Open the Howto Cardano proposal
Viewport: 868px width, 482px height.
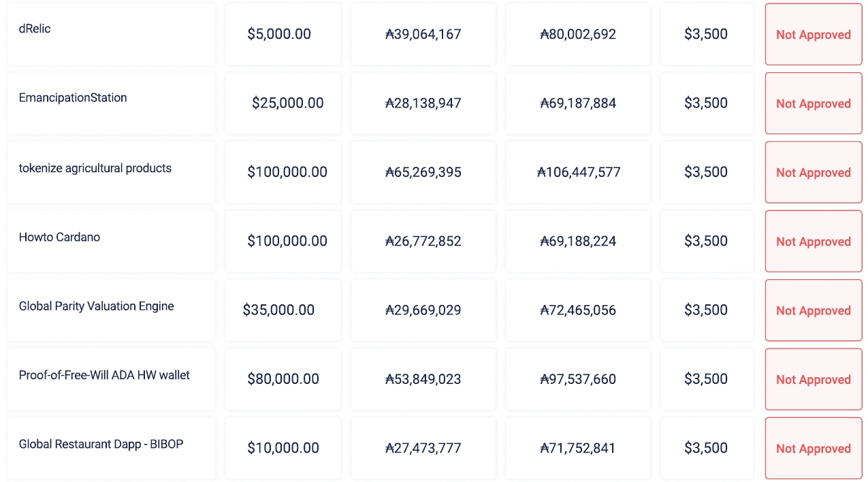pos(59,237)
